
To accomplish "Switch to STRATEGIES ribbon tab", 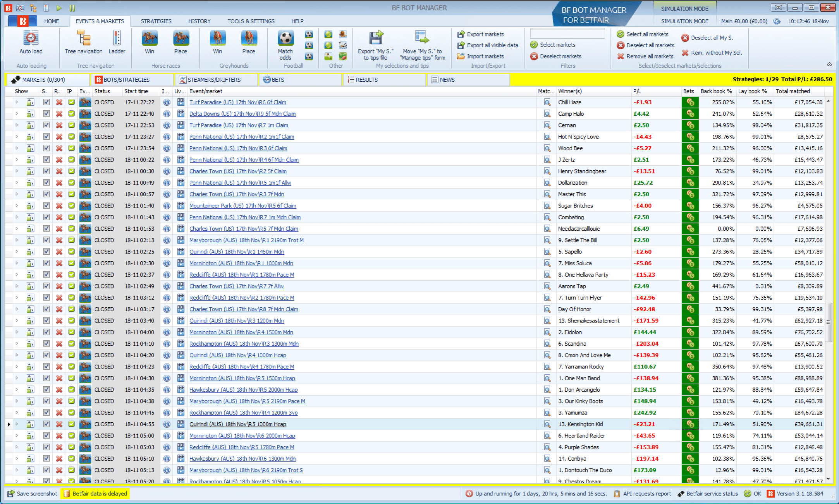I will point(156,21).
